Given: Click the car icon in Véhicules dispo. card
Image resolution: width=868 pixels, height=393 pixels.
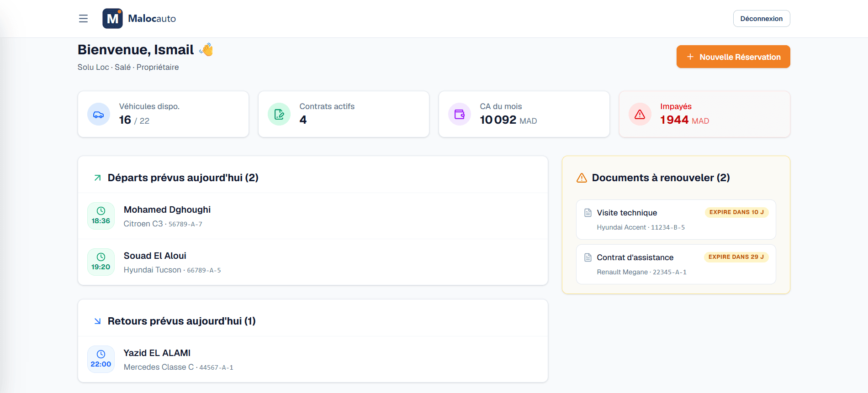Looking at the screenshot, I should point(99,115).
